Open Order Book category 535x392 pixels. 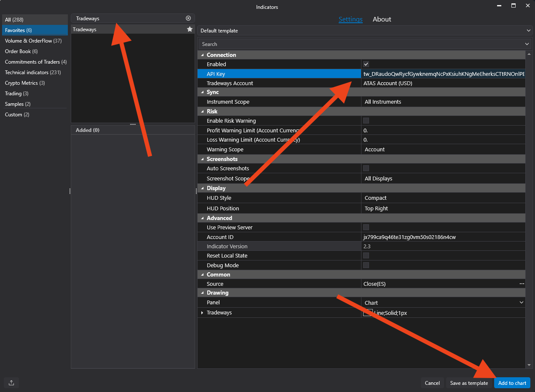[35, 51]
